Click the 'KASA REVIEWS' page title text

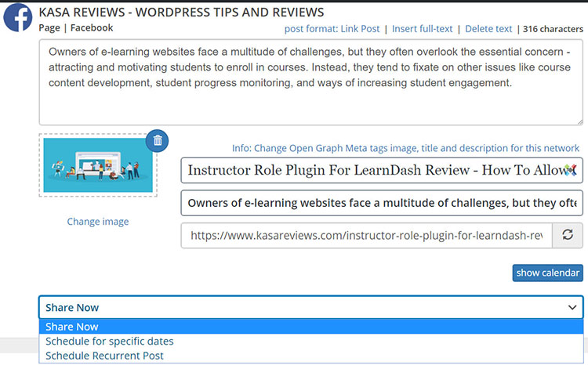coord(182,13)
